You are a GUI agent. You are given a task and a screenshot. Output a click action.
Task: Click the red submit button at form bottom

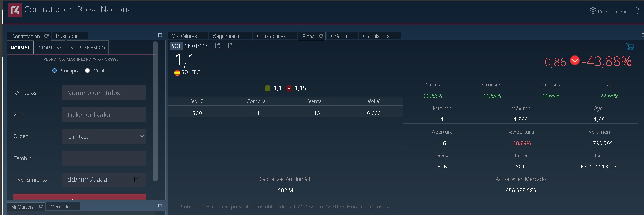pos(79,197)
